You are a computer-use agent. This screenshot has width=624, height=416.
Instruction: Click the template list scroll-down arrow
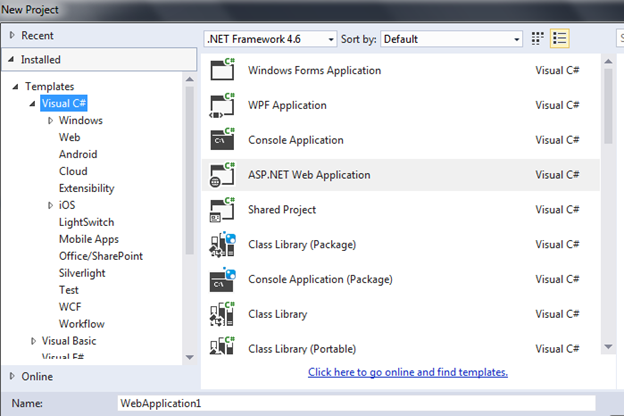pyautogui.click(x=608, y=347)
